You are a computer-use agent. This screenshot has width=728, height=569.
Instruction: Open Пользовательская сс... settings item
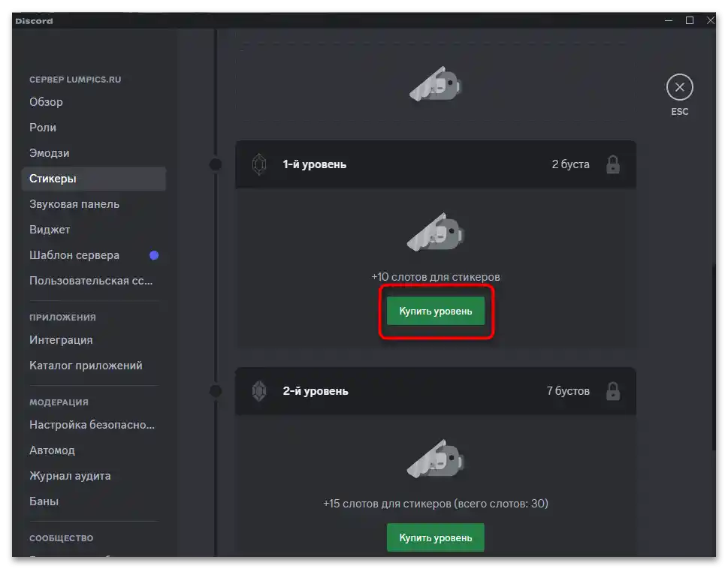[93, 281]
